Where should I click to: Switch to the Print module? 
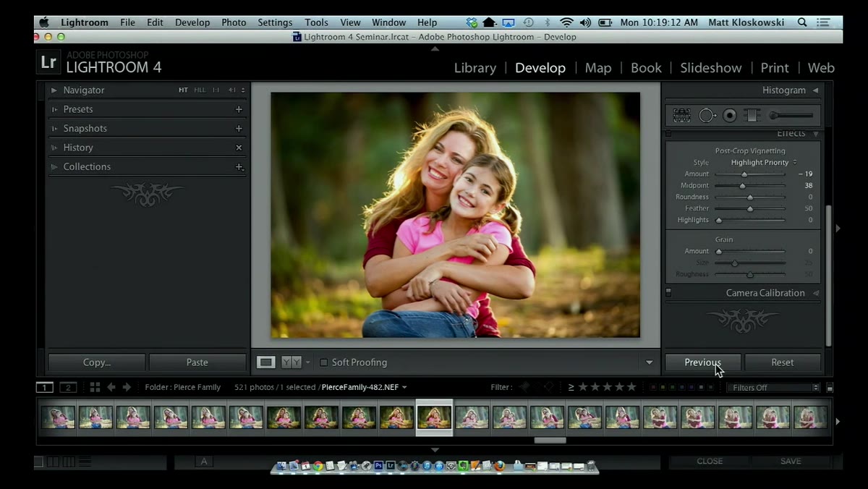click(775, 68)
